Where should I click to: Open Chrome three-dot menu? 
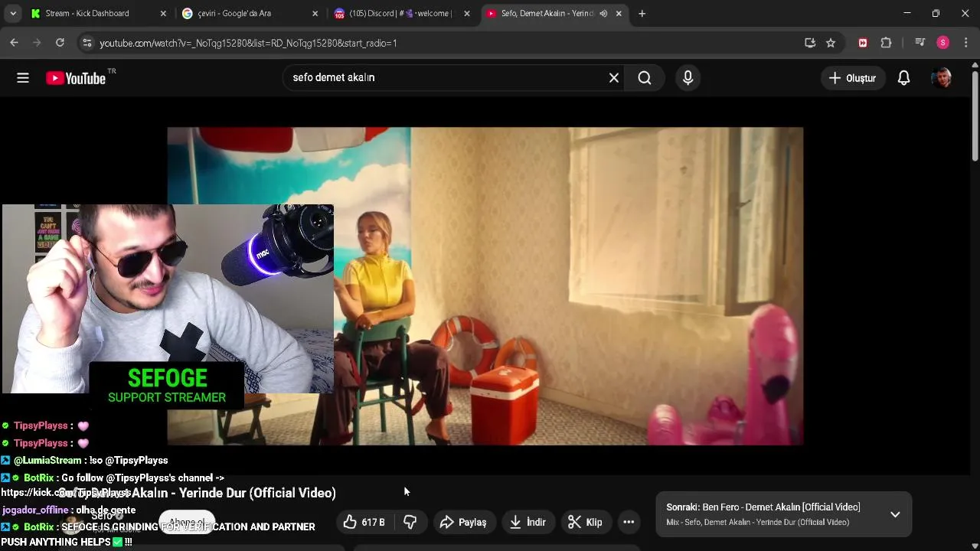966,43
